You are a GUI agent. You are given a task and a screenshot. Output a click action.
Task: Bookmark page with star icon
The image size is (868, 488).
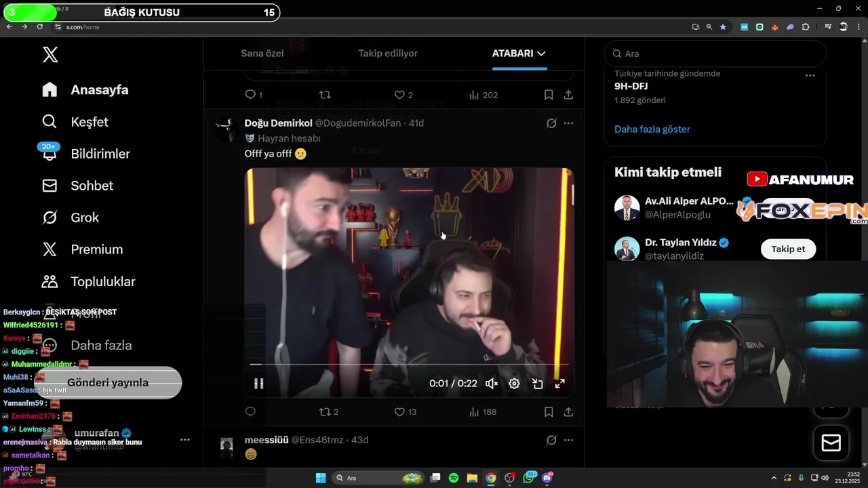723,26
